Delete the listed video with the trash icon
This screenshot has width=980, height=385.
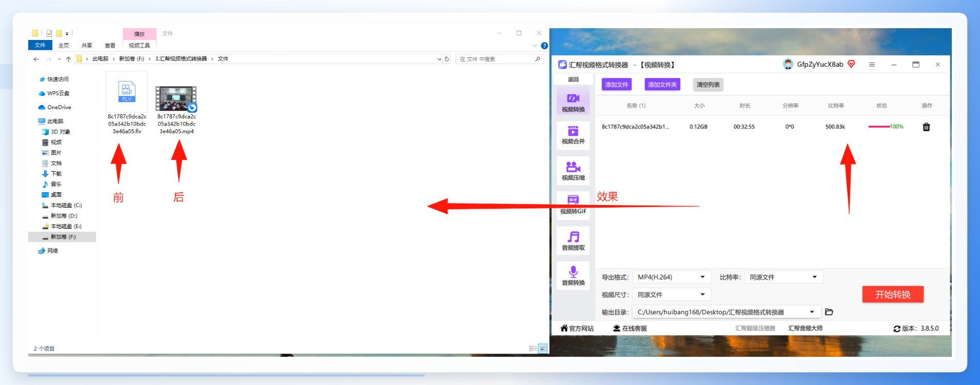[x=926, y=127]
